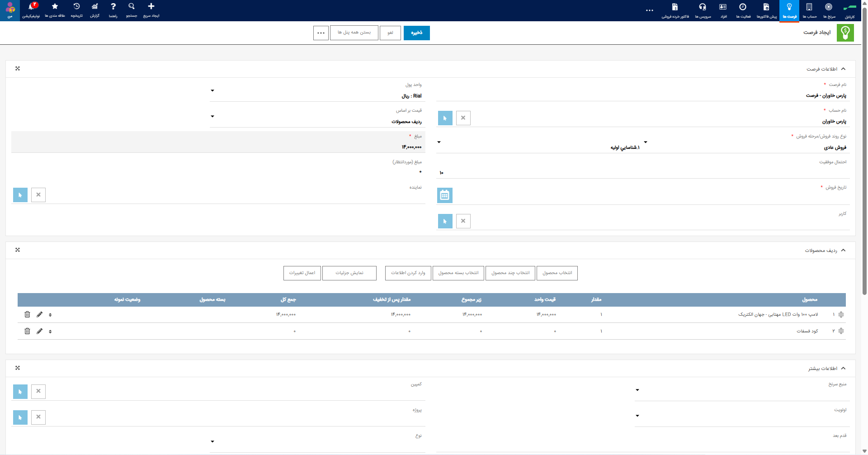Collapse the more information section
The width and height of the screenshot is (868, 455).
844,368
